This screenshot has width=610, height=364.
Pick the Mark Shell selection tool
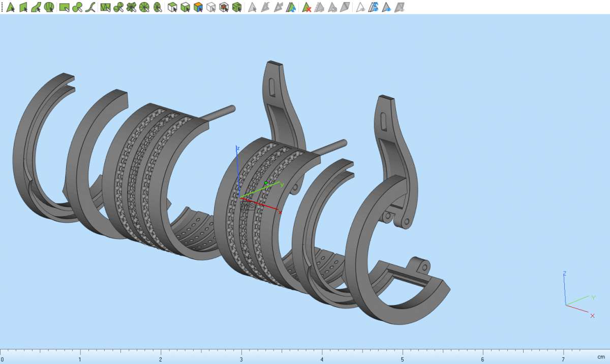click(x=49, y=8)
